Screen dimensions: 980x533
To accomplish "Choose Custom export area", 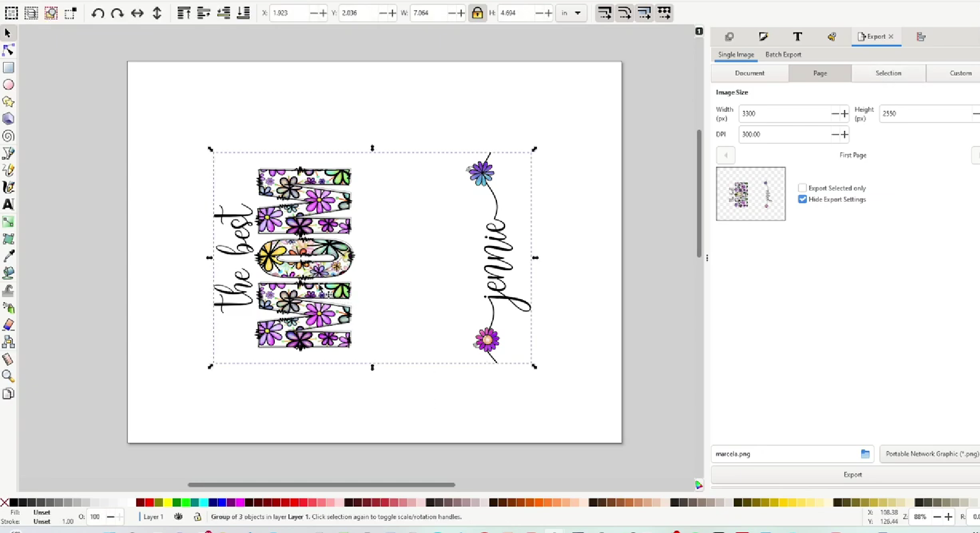I will click(x=954, y=73).
